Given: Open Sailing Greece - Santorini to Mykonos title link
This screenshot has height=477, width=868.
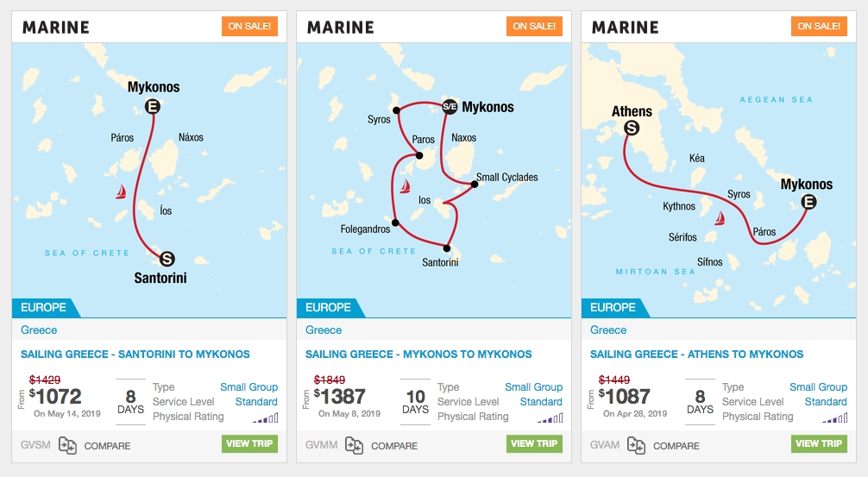Looking at the screenshot, I should [x=135, y=355].
